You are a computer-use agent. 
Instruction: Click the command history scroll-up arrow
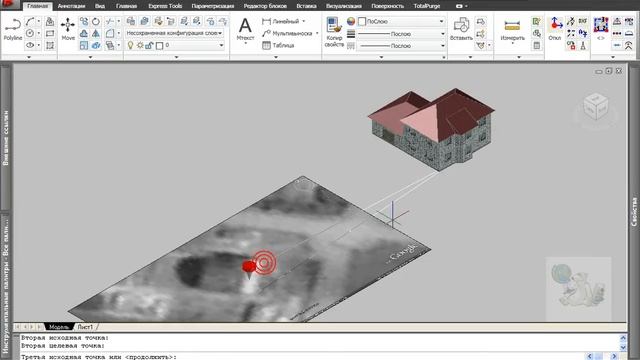(623, 338)
